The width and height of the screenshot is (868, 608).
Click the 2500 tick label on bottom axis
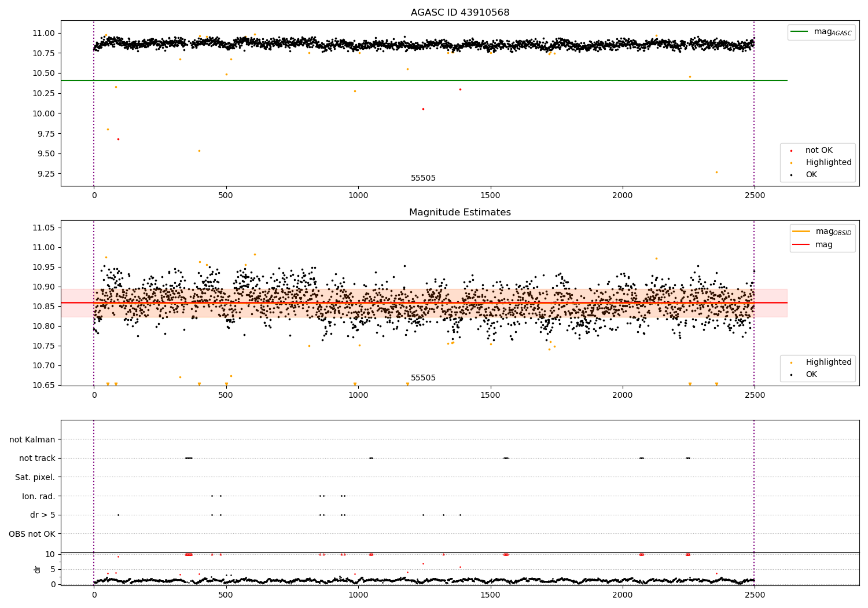[755, 595]
